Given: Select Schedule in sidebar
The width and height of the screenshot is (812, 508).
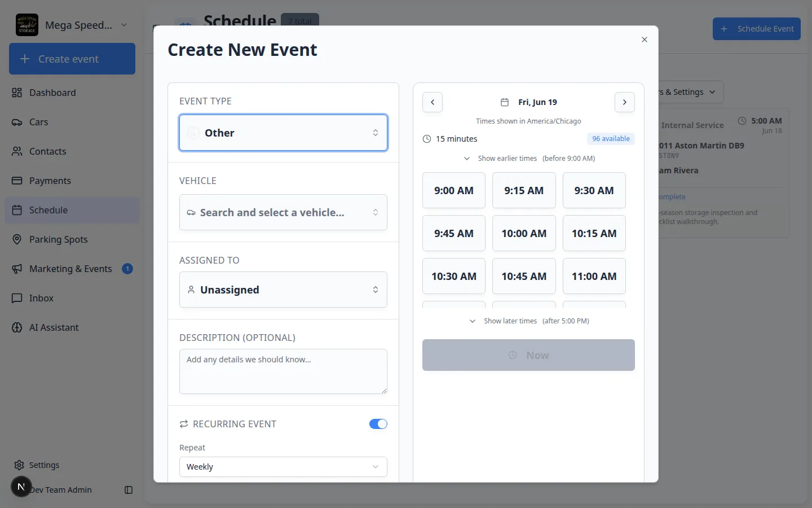Looking at the screenshot, I should pyautogui.click(x=72, y=210).
